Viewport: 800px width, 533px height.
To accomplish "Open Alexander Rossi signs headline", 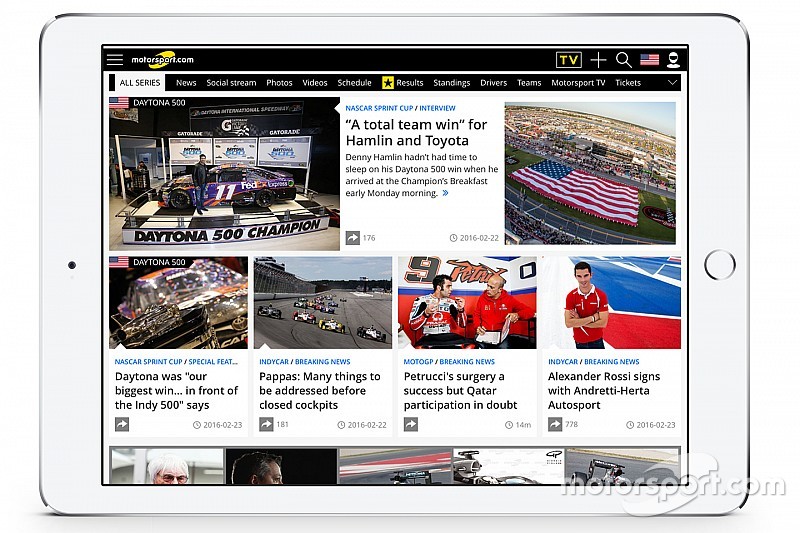I will [604, 391].
